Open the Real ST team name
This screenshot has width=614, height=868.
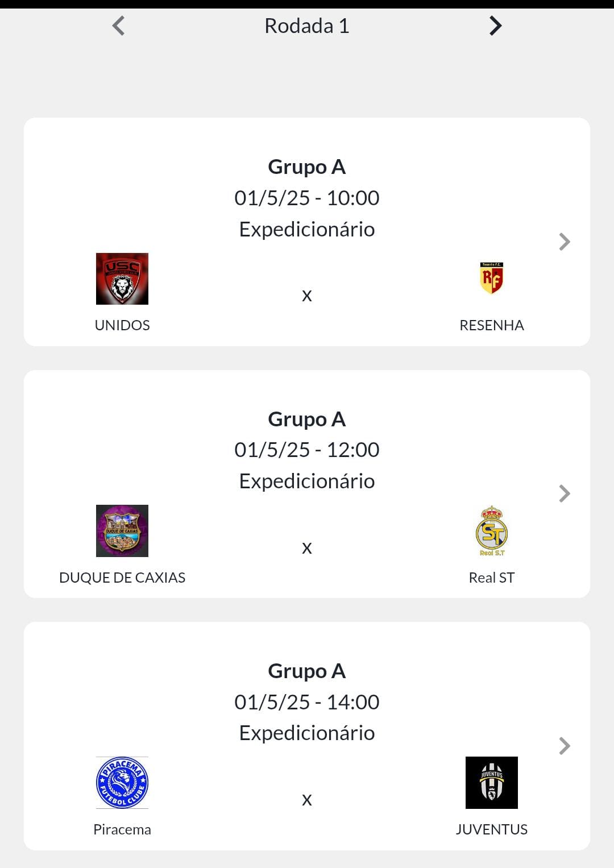click(x=492, y=578)
